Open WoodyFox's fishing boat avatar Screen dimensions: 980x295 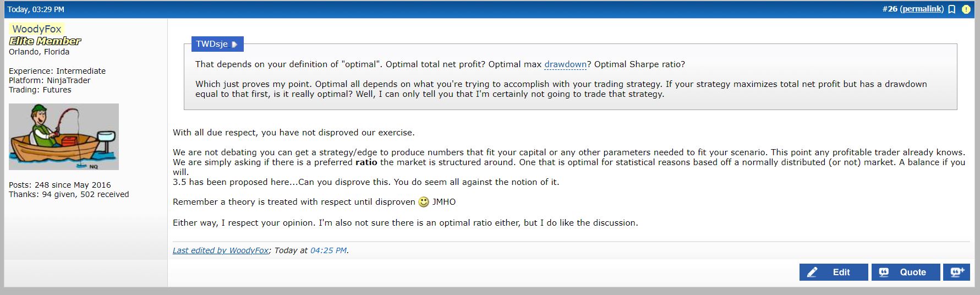[x=64, y=136]
